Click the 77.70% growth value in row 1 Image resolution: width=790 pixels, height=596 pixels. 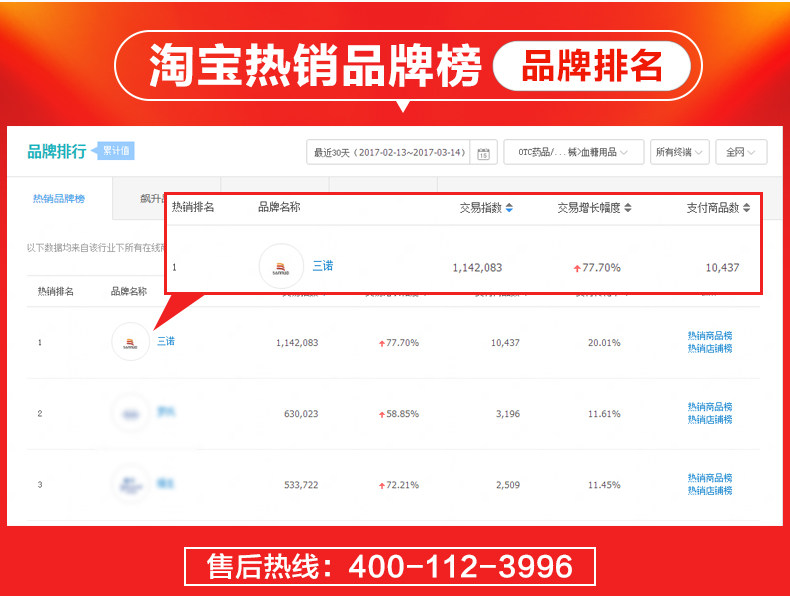click(399, 343)
